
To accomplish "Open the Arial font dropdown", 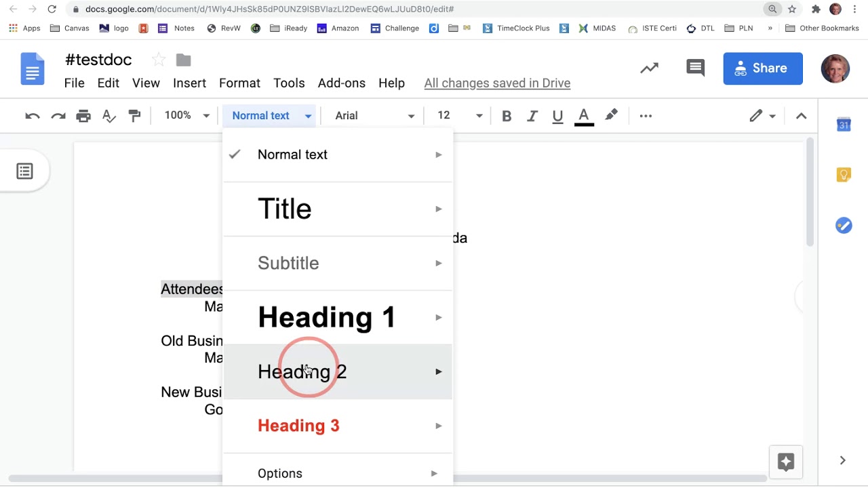I will [x=374, y=116].
